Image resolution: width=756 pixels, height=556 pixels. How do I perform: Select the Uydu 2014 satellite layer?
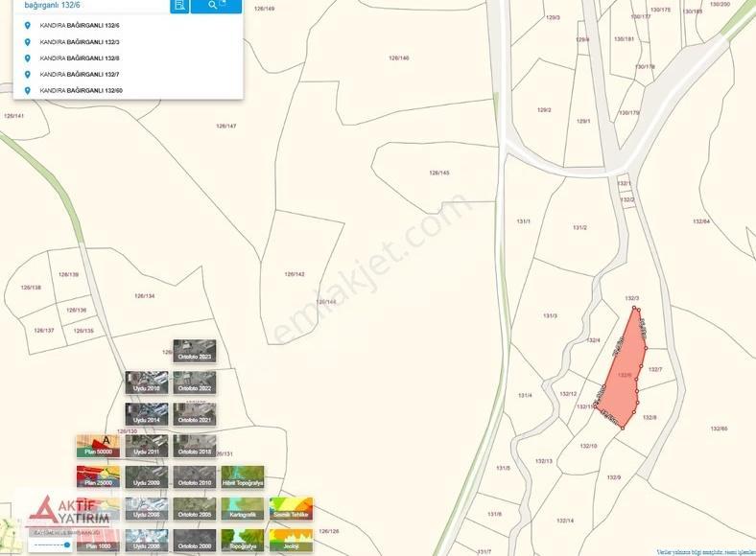[147, 414]
